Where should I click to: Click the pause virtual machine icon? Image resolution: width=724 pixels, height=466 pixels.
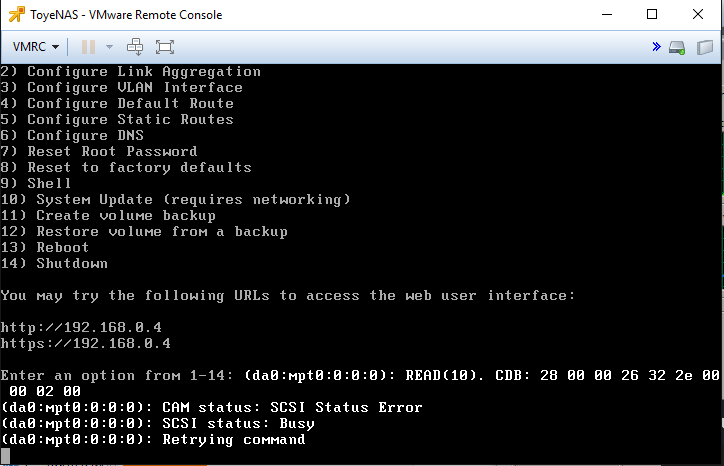pos(88,46)
